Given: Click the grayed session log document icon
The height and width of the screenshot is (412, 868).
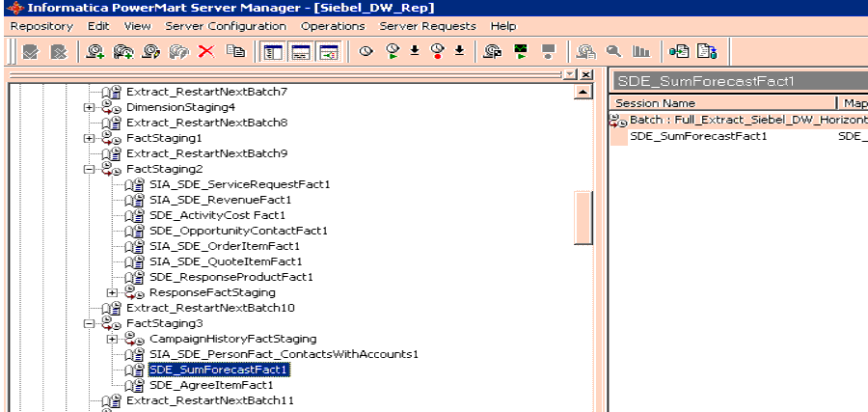Looking at the screenshot, I should pos(585,51).
